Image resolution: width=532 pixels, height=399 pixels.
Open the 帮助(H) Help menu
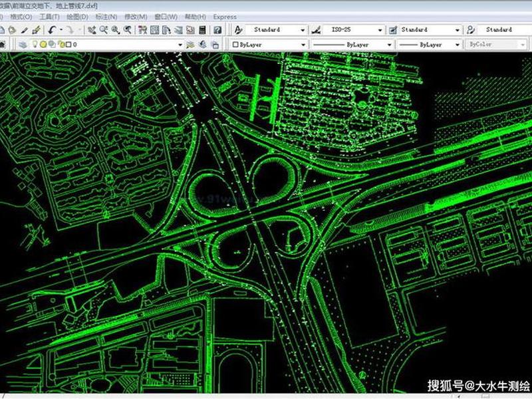click(x=195, y=17)
